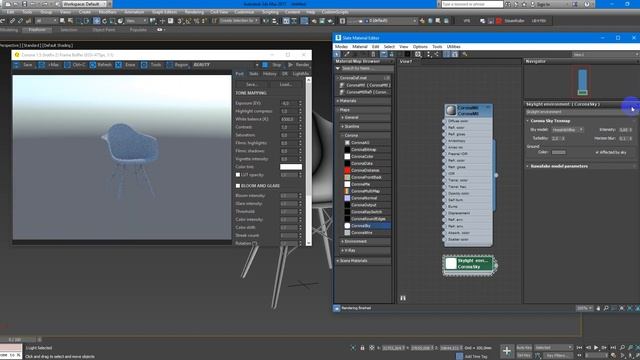Expand Rawafake model parameters rollout
The width and height of the screenshot is (640, 360).
pos(580,166)
